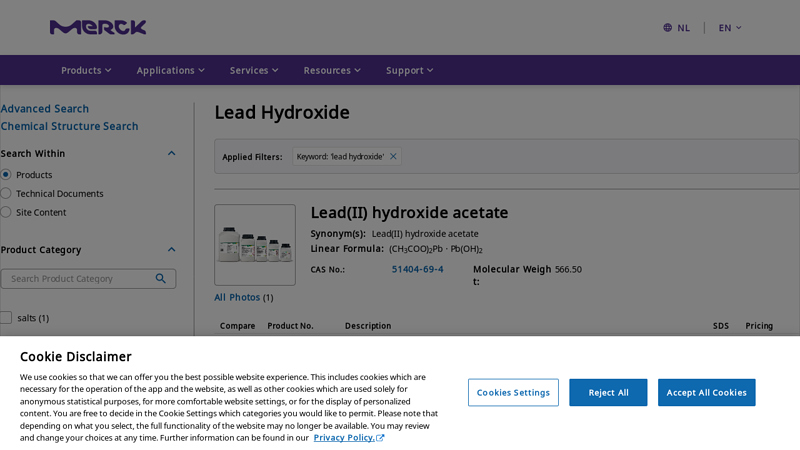Select the Site Content radio button
This screenshot has height=450, width=800.
click(6, 212)
